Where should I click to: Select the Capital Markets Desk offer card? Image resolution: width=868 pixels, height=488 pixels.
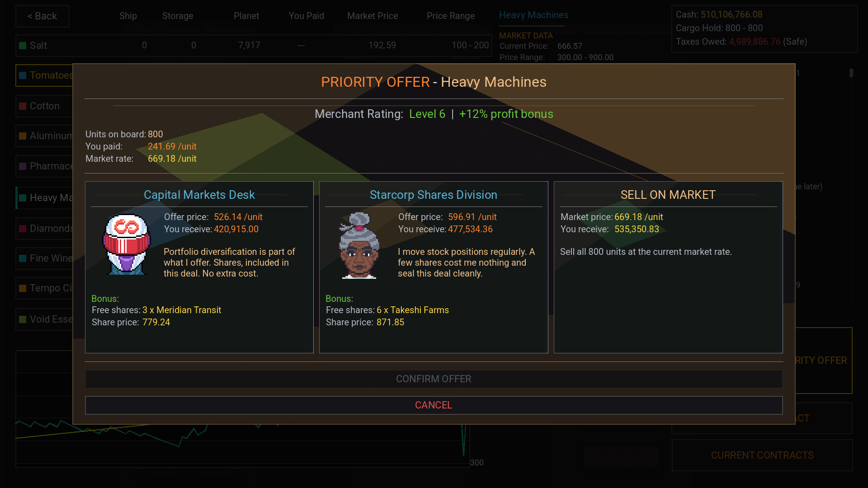(199, 267)
